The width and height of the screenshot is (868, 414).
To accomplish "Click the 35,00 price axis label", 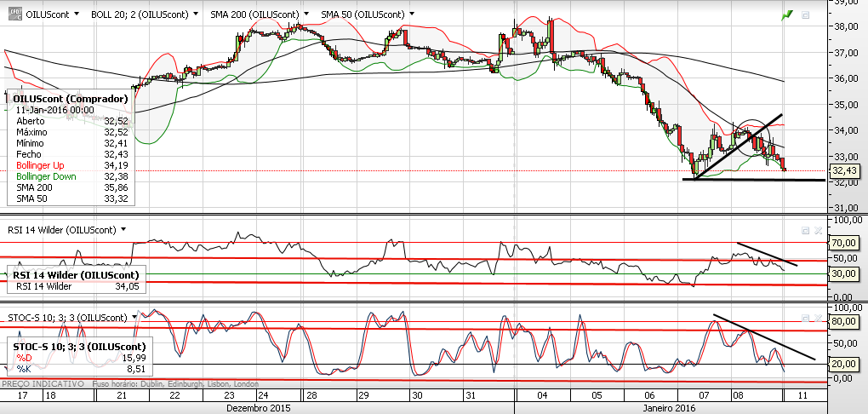I will 845,104.
